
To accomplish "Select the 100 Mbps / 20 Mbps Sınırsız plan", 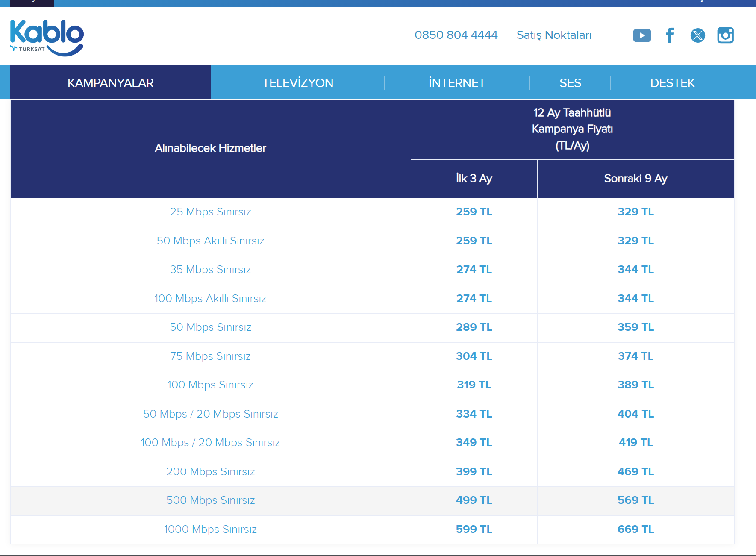I will pos(210,443).
